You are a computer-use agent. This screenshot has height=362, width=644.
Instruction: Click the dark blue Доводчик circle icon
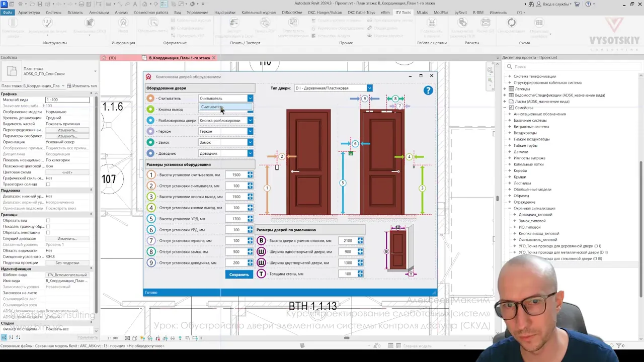150,153
